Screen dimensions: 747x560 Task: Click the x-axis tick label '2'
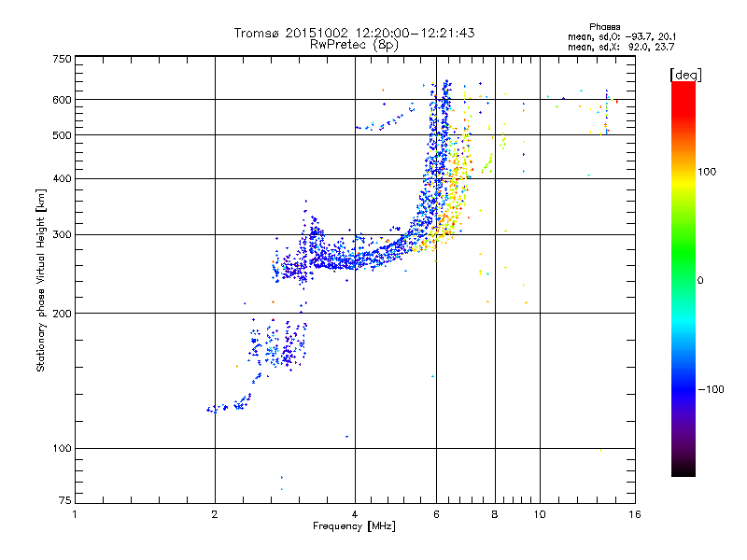tap(215, 514)
